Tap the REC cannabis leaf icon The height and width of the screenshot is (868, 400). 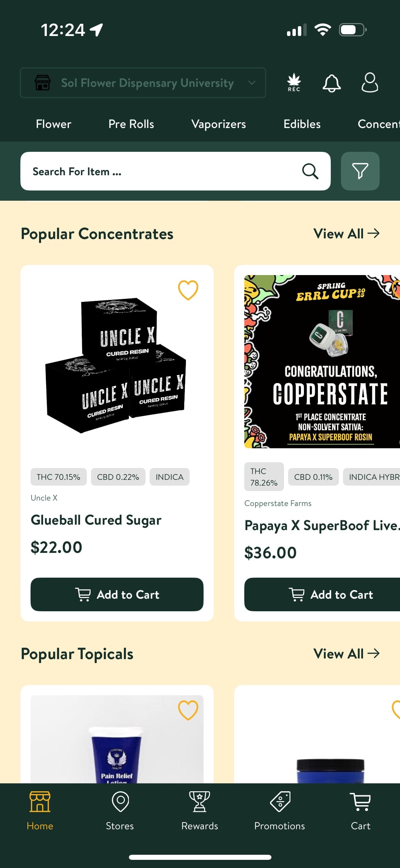(294, 83)
